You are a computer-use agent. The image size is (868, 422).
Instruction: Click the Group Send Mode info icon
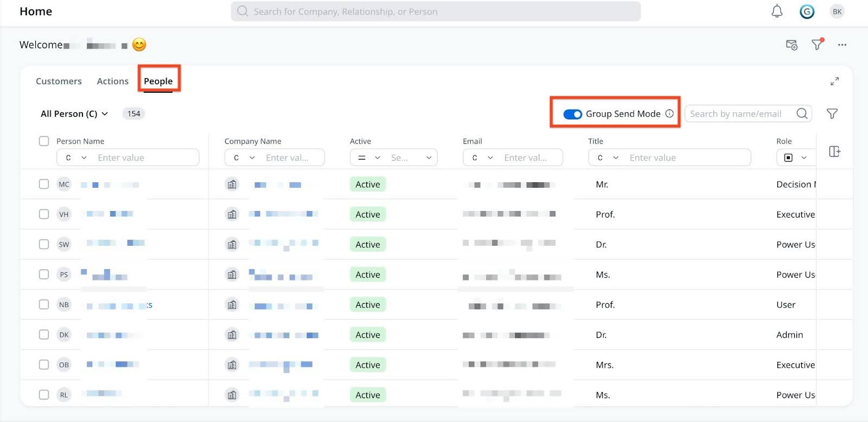pos(669,113)
